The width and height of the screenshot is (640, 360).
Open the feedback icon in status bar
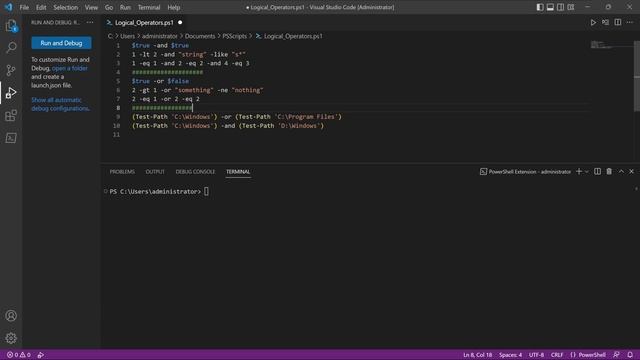pos(616,355)
